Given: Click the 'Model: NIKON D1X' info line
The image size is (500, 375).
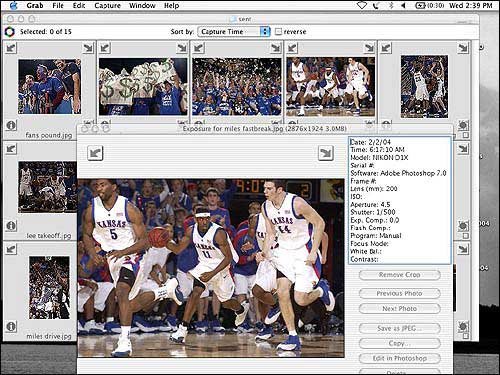Looking at the screenshot, I should 379,157.
